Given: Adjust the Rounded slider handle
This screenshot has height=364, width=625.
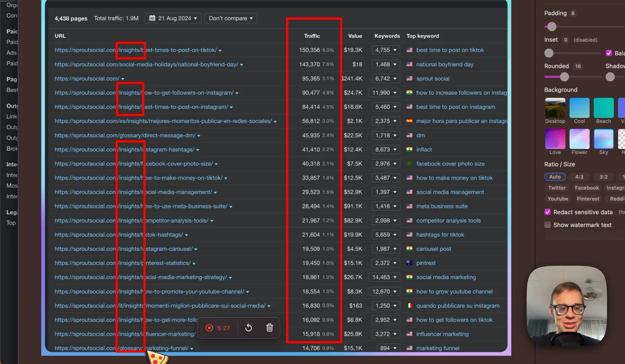Looking at the screenshot, I should point(565,77).
